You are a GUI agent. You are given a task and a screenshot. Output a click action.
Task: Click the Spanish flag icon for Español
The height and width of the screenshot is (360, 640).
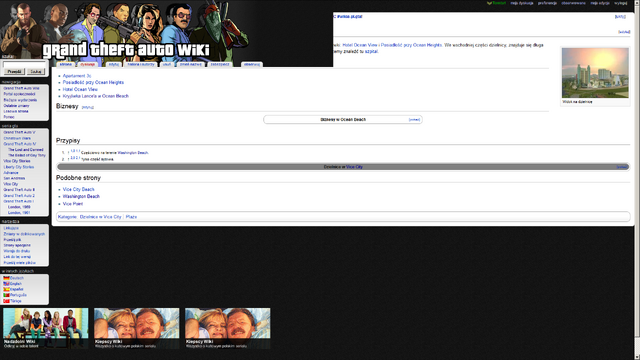point(6,289)
